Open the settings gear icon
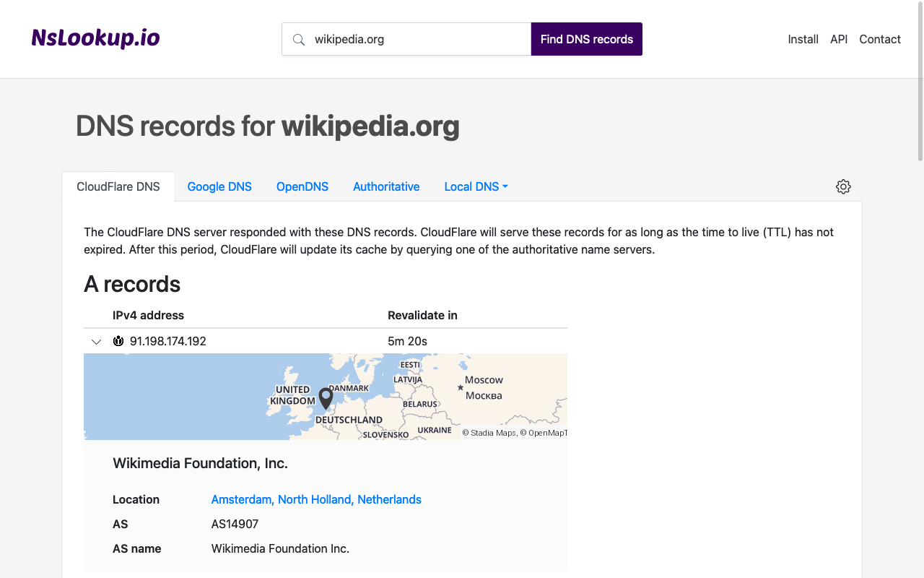 (x=843, y=186)
